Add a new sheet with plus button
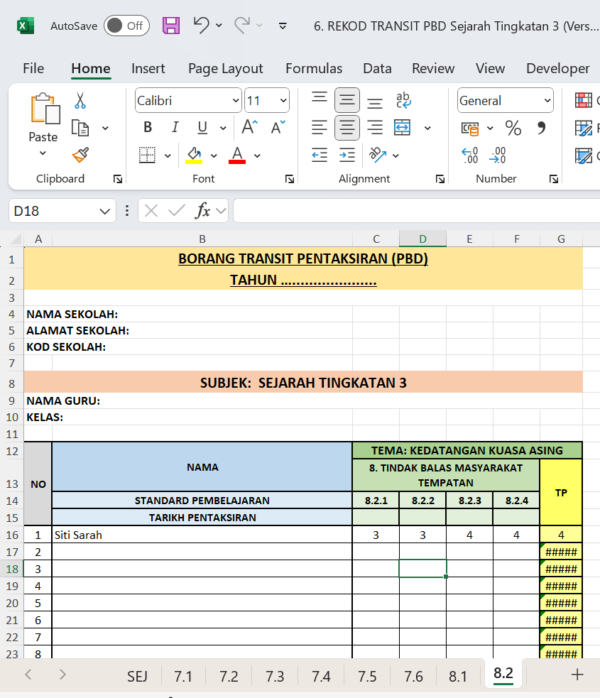Screen dimensions: 600x698 coord(577,675)
